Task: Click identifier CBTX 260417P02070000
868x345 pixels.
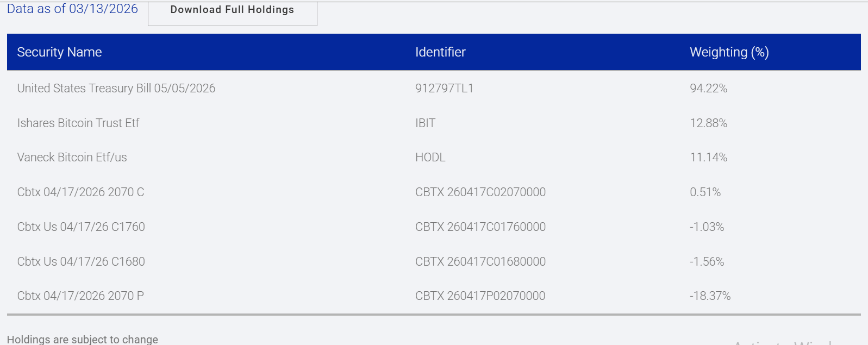Action: coord(480,296)
